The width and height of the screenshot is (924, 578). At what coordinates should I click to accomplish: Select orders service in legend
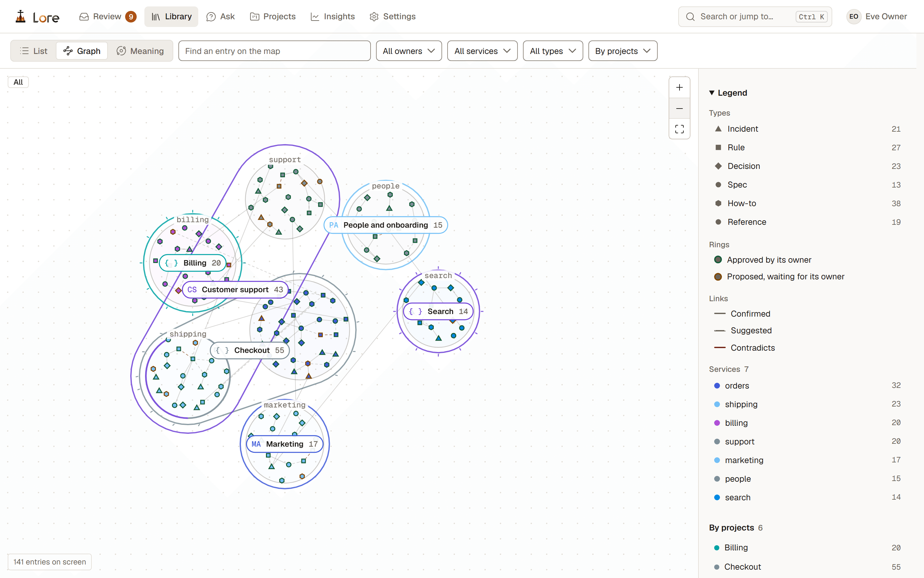[807, 386]
